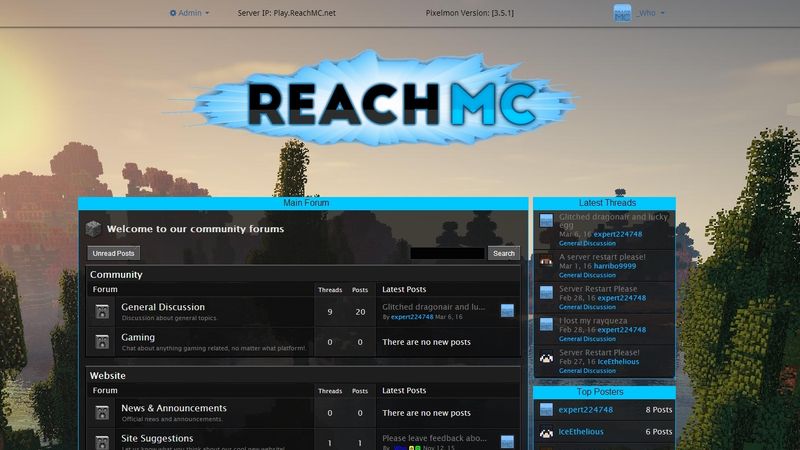Click the Site Suggestions forum icon
The image size is (800, 450).
(x=102, y=442)
